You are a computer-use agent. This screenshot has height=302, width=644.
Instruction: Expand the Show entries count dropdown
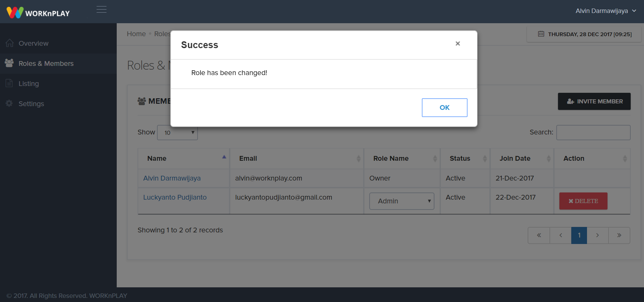tap(177, 132)
